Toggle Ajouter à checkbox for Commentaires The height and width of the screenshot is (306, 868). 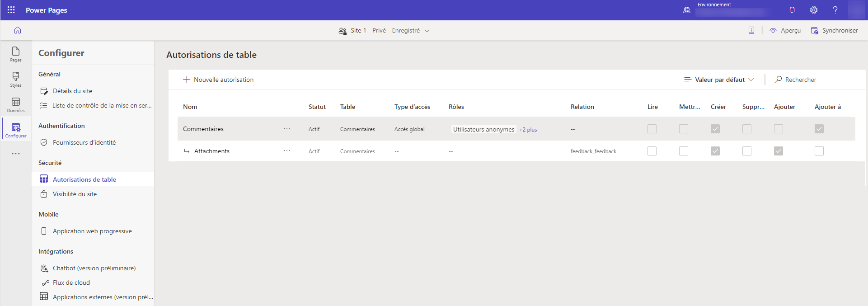(x=819, y=129)
